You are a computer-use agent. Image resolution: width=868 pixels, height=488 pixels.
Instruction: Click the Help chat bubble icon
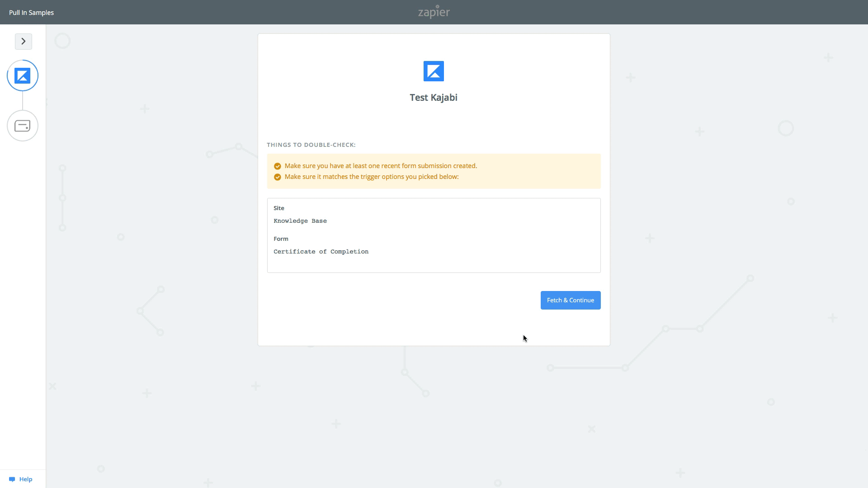12,479
